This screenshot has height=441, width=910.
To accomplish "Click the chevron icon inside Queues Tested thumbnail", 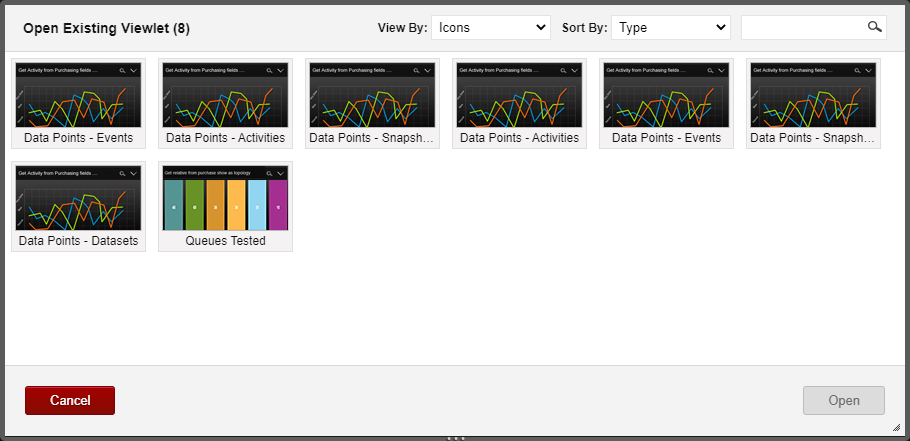I will [x=280, y=173].
